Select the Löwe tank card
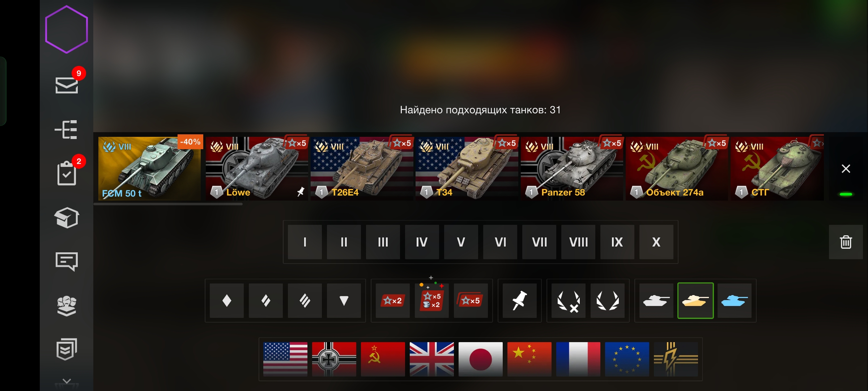 257,168
